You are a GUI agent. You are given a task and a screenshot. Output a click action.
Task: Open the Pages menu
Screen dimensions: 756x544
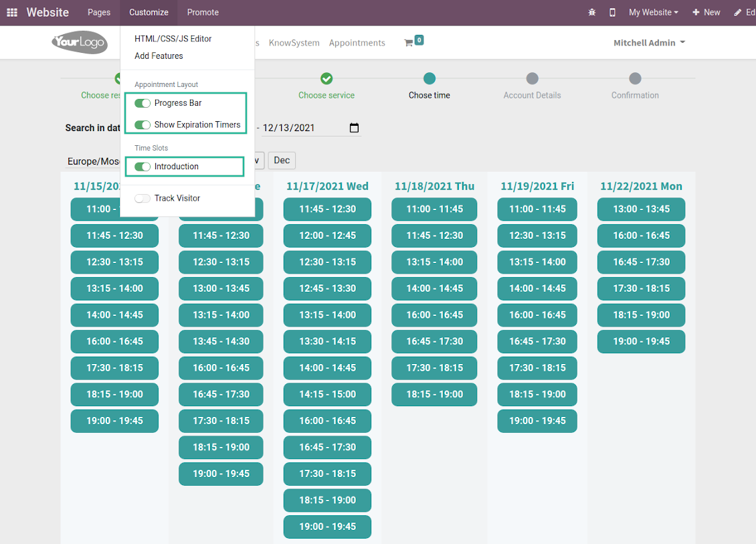99,13
